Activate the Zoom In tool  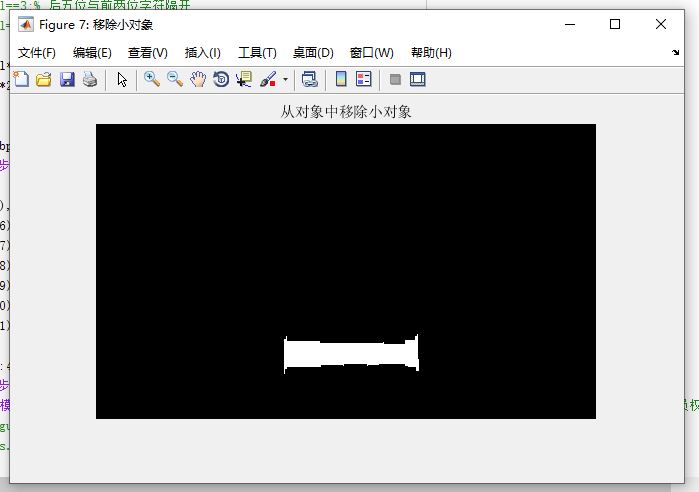(x=152, y=79)
